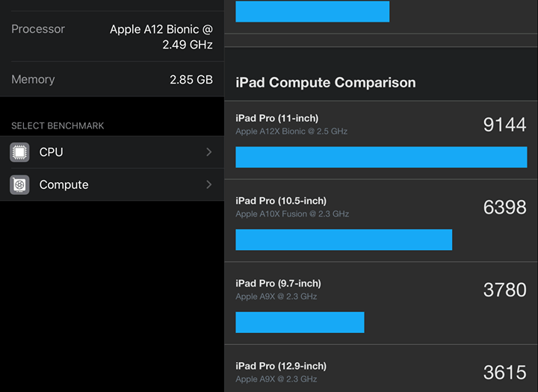The width and height of the screenshot is (538, 392).
Task: Click the Compute benchmark icon
Action: pos(19,185)
